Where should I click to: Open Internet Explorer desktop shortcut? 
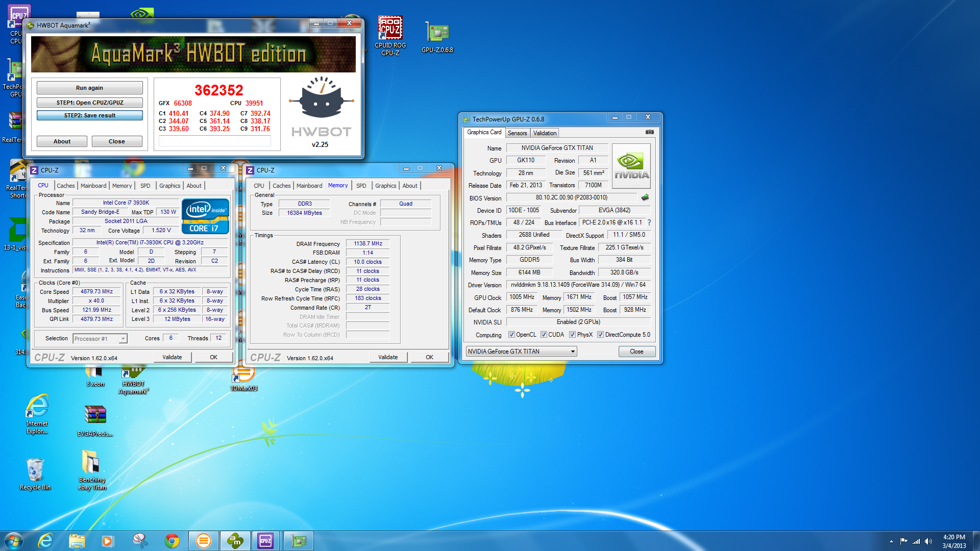[37, 414]
